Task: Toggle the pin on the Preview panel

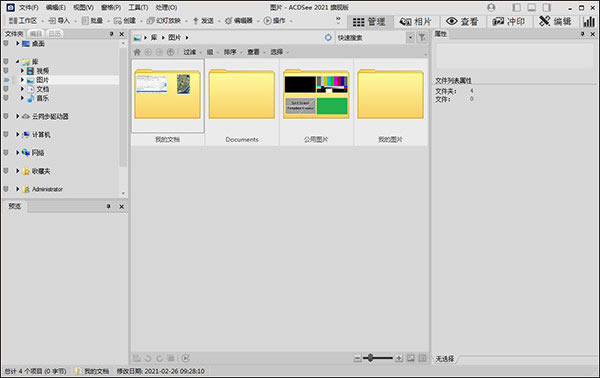Action: (109, 207)
